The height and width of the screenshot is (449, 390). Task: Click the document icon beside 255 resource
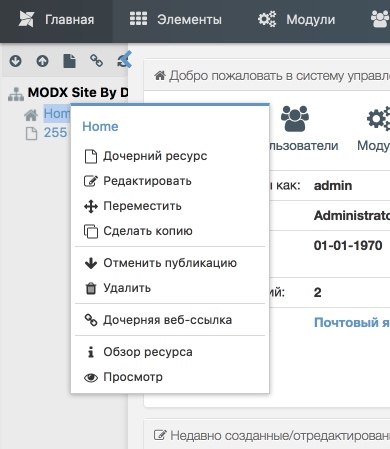point(31,134)
